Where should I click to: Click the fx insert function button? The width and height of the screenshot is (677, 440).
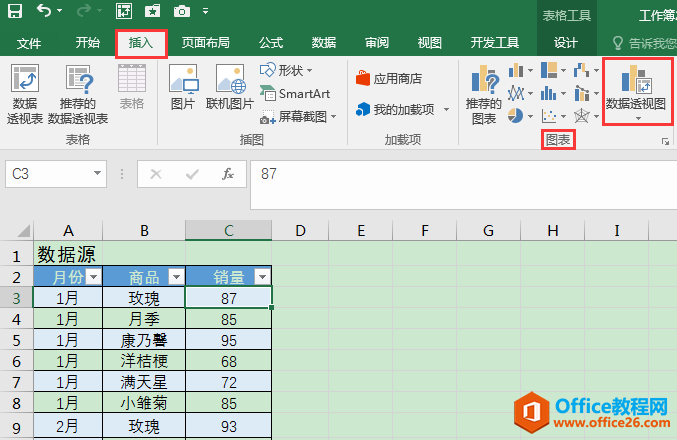tap(228, 174)
